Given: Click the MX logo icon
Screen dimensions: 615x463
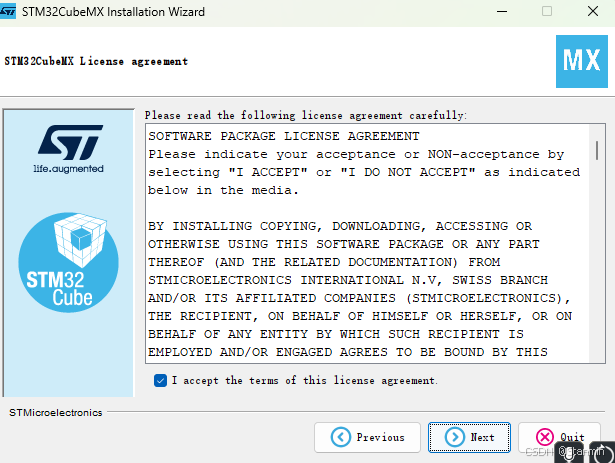Looking at the screenshot, I should 582,61.
